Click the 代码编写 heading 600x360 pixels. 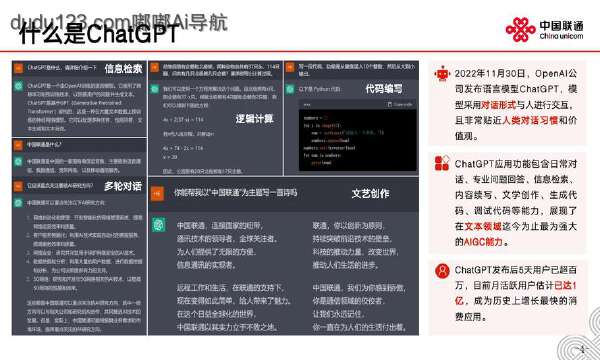click(x=384, y=89)
